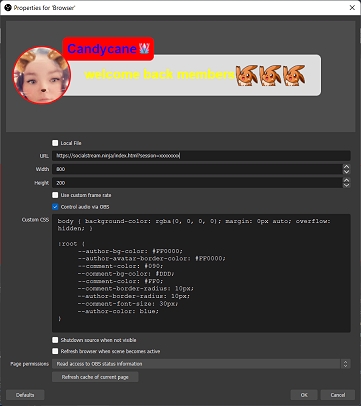
Task: Click the Candycane avatar picture in the preview
Action: tap(42, 75)
